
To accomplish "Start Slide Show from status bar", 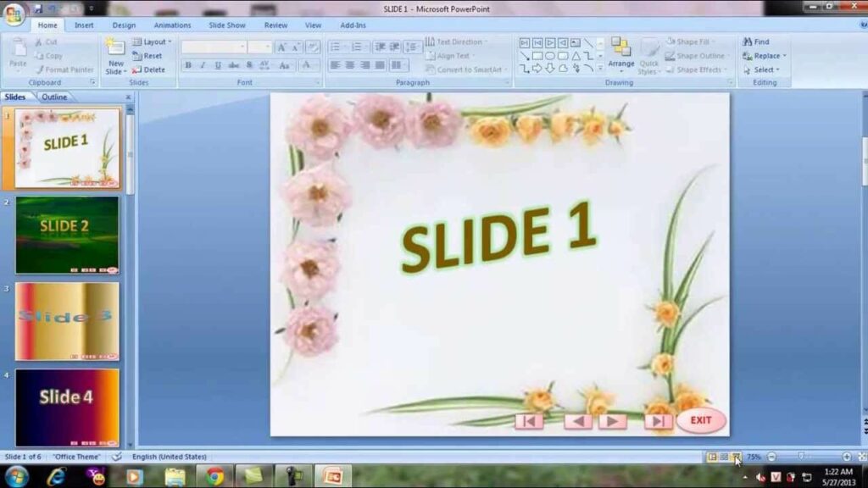I will tap(736, 457).
